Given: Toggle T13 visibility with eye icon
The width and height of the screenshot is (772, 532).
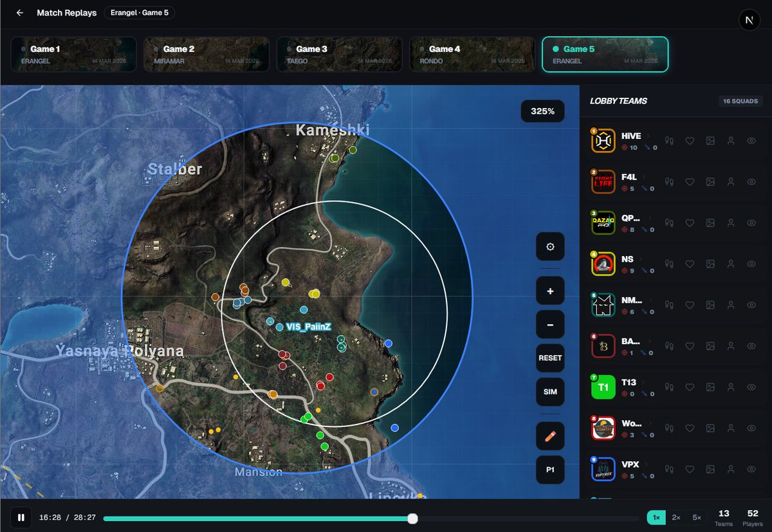Looking at the screenshot, I should pyautogui.click(x=751, y=388).
